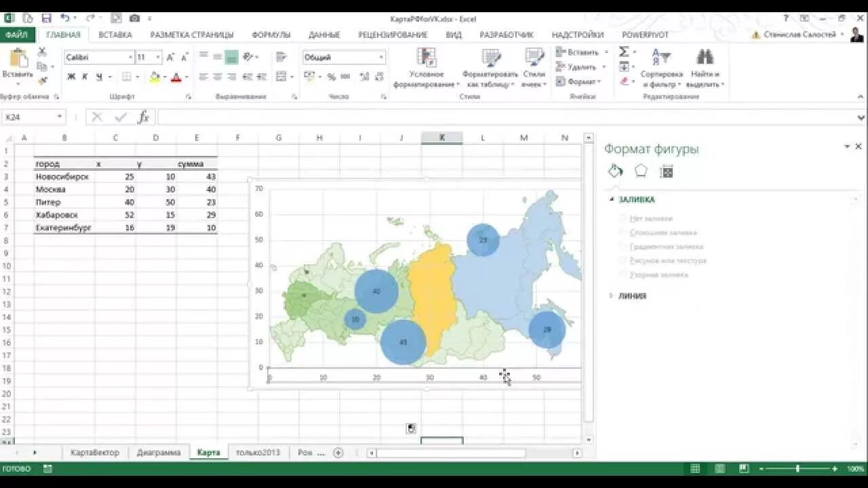
Task: Select 'Узорная заливка' fill radio option
Action: coord(623,274)
